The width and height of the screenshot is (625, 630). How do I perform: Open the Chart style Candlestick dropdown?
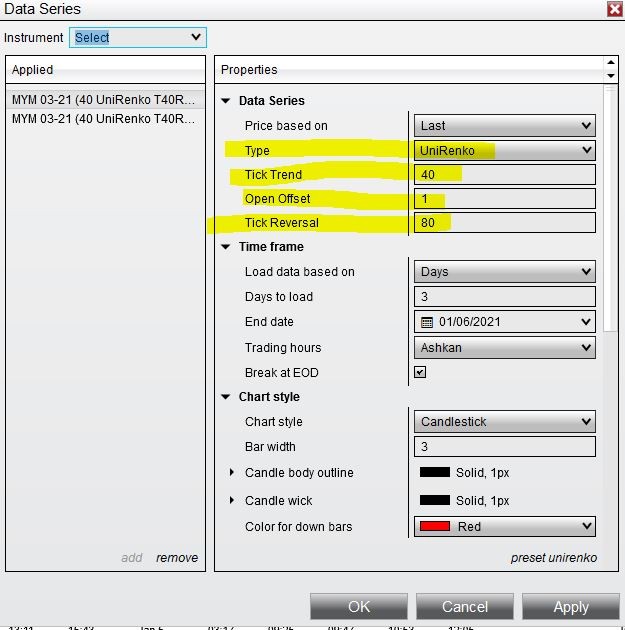(504, 421)
